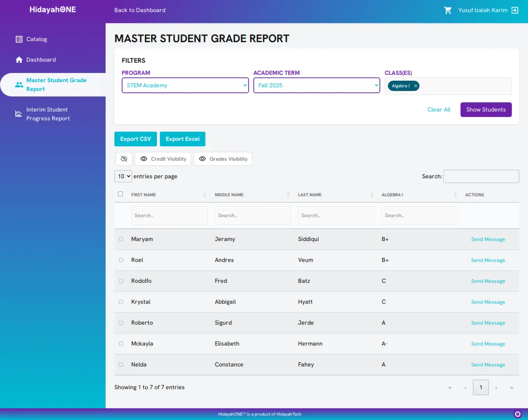Click the round chat widget icon in footer
Viewport: 528px width, 420px height.
pyautogui.click(x=517, y=414)
